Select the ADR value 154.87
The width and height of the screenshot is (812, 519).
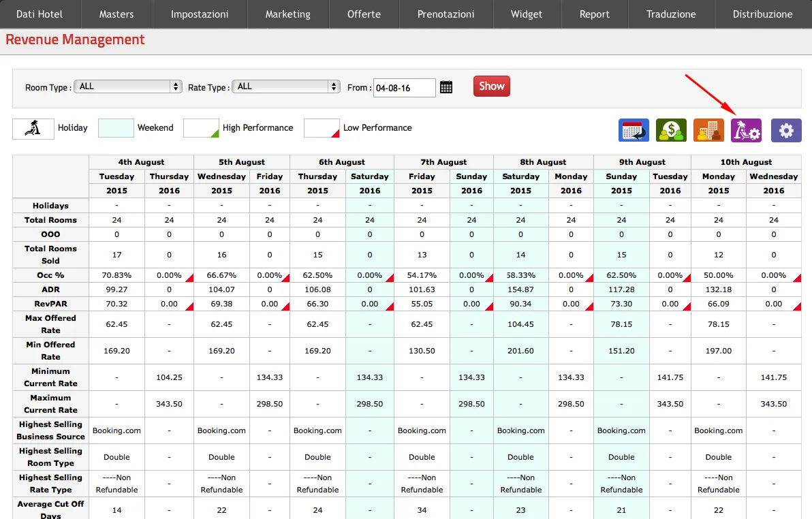521,289
